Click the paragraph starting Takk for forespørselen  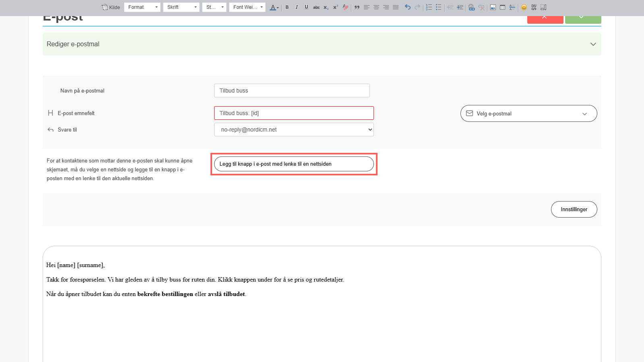pyautogui.click(x=195, y=280)
